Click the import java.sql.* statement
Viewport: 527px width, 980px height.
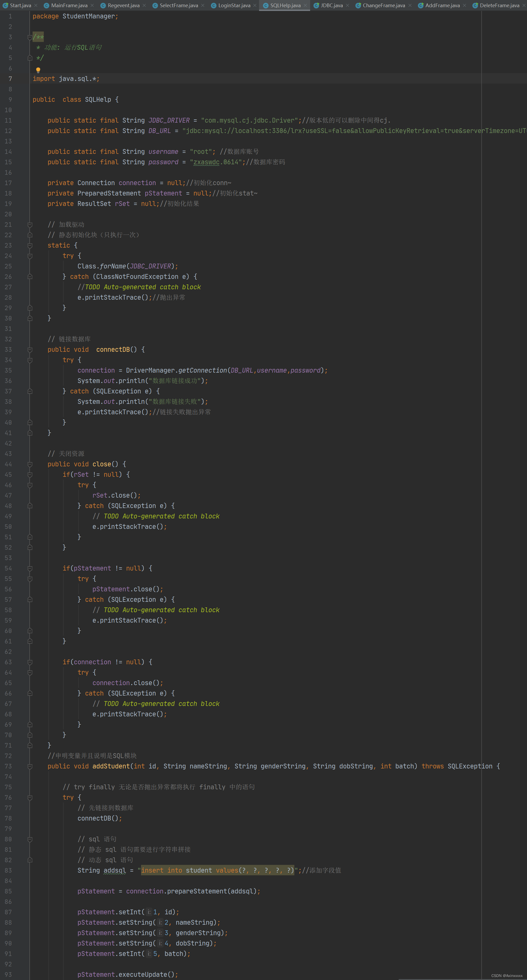tap(66, 79)
